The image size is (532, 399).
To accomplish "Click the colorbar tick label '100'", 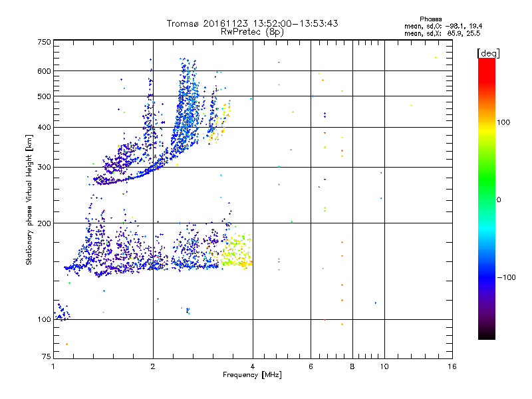I will click(x=503, y=122).
